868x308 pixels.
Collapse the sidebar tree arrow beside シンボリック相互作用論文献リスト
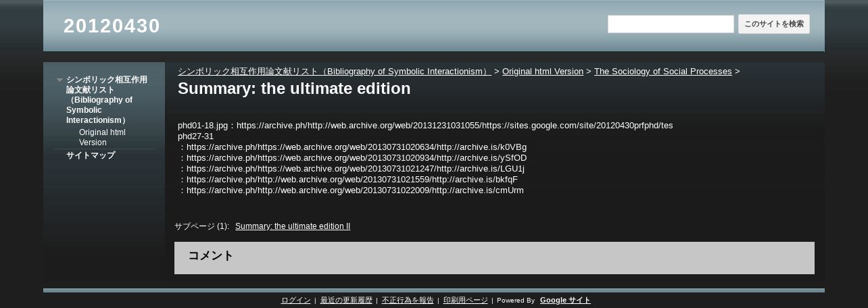[x=59, y=80]
